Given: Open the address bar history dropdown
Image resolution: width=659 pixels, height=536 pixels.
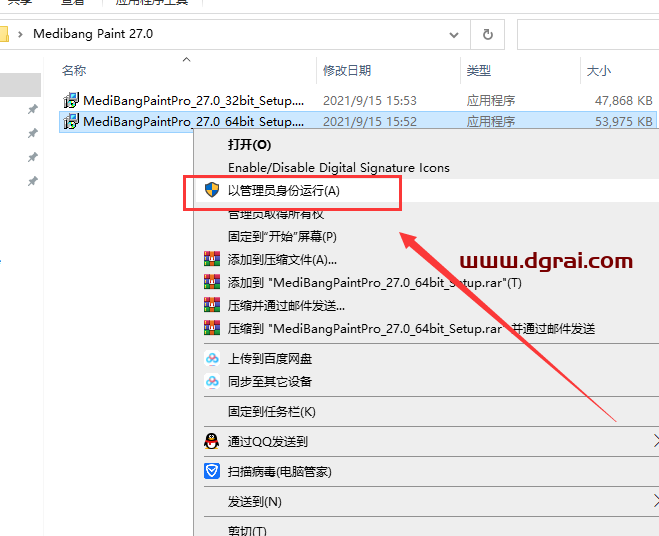Looking at the screenshot, I should click(454, 34).
